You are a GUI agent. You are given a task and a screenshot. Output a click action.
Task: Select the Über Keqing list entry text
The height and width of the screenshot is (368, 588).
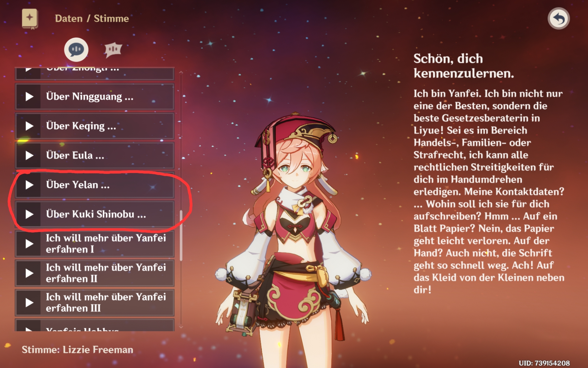81,126
